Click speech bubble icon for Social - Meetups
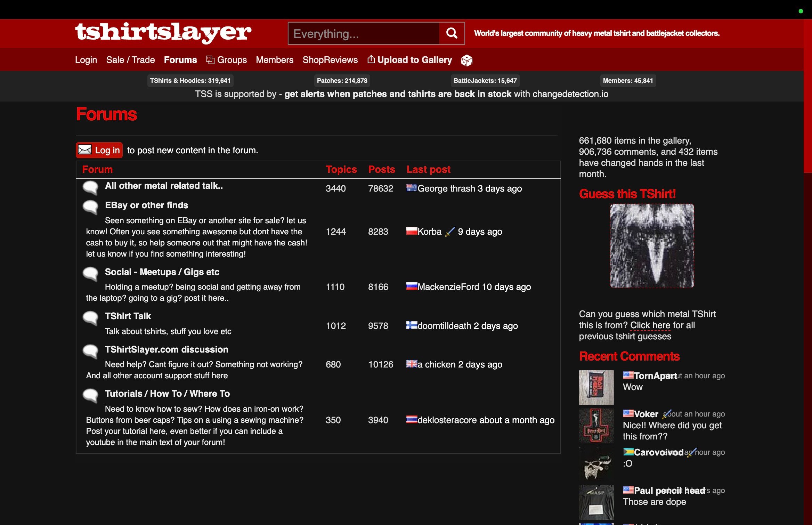Image resolution: width=812 pixels, height=525 pixels. tap(90, 274)
